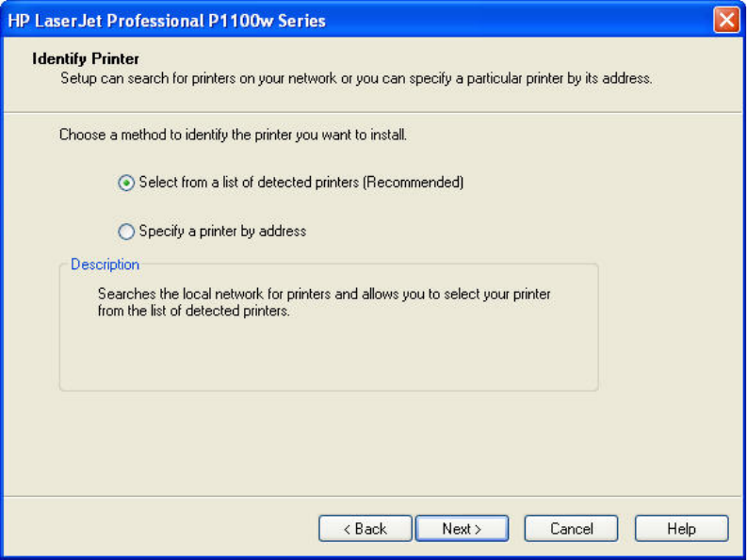Screen dimensions: 747x560
Task: Select the detected printers list radio button
Action: (x=126, y=184)
